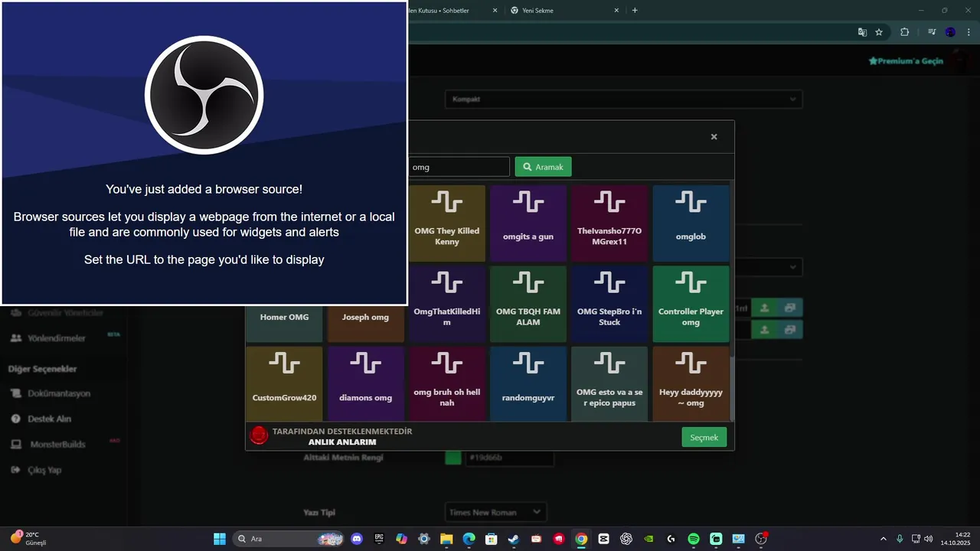Select the 'omg bruh oh hell nah' tile
This screenshot has width=980, height=551.
(x=447, y=384)
